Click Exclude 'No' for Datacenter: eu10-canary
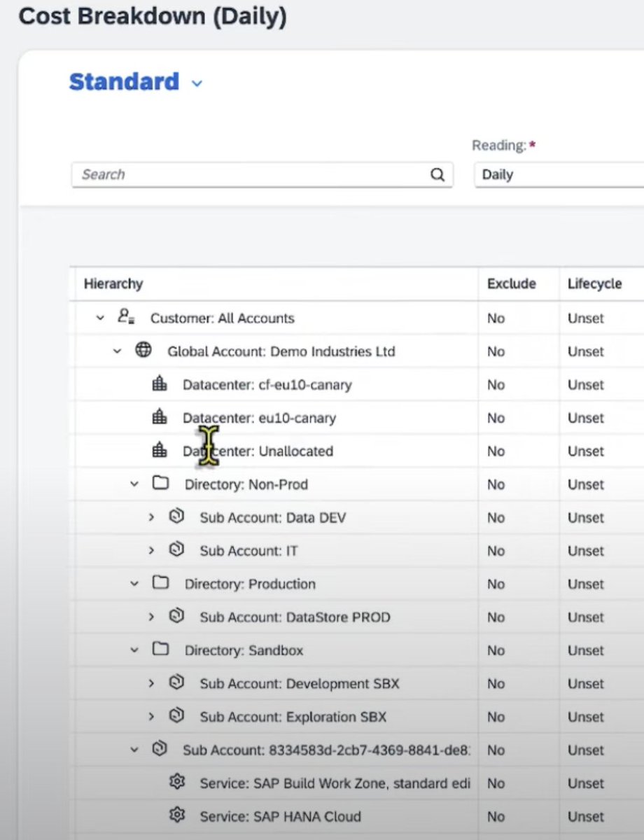The width and height of the screenshot is (644, 840). [x=496, y=418]
